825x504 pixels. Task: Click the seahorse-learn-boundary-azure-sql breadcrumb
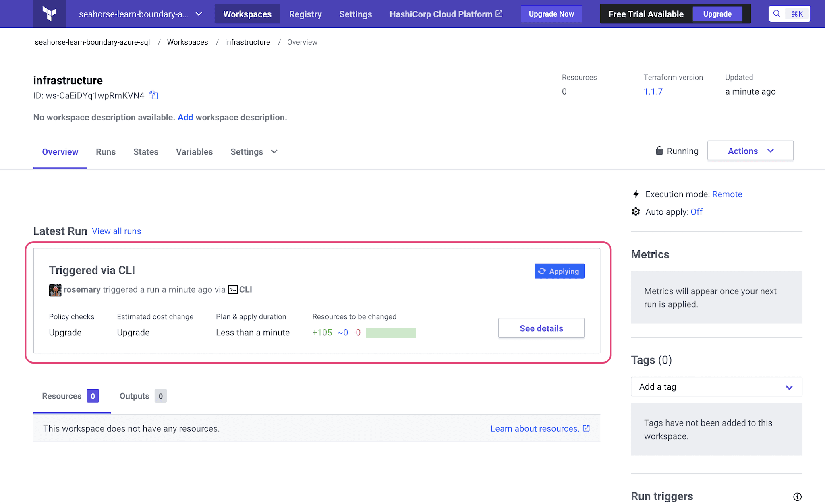pos(92,42)
